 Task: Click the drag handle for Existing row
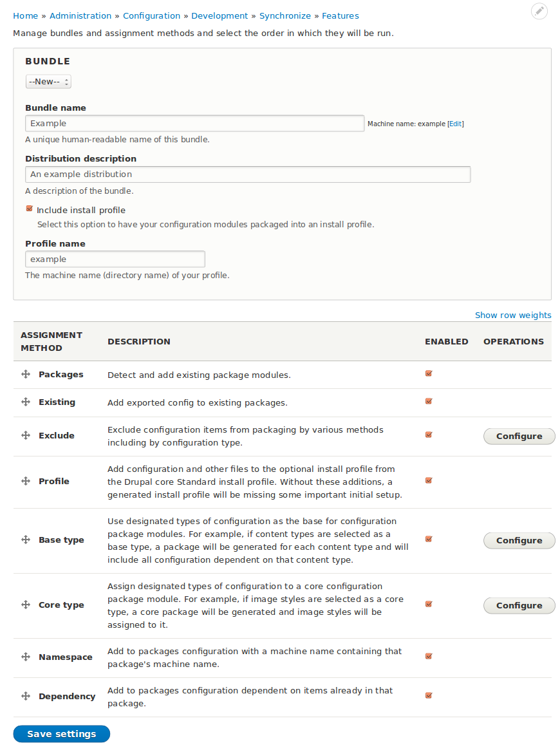click(x=26, y=402)
